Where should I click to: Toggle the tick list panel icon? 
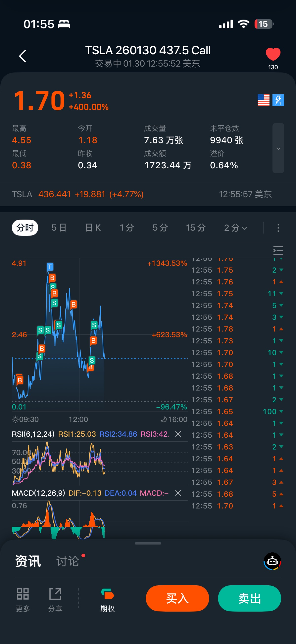coord(278,251)
